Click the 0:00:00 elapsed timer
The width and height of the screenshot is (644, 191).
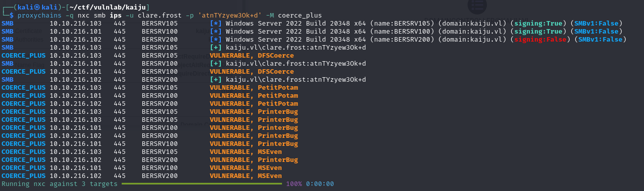pos(319,184)
